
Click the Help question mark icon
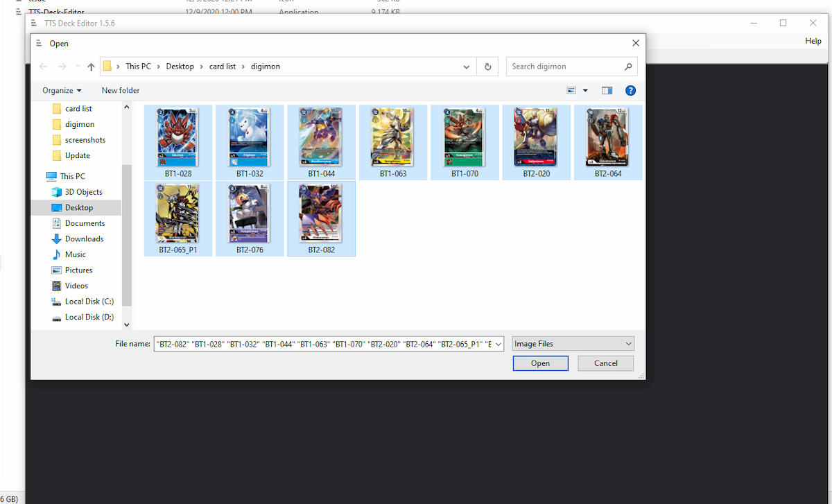pyautogui.click(x=630, y=90)
